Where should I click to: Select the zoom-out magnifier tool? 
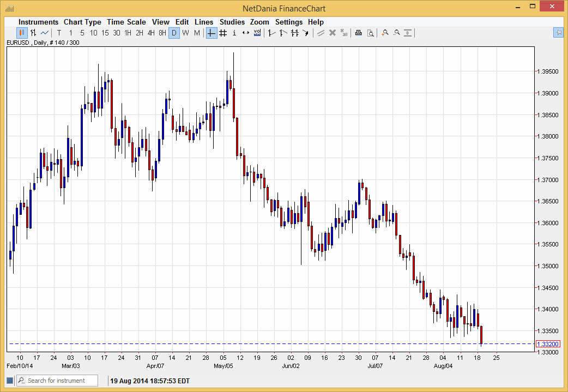(397, 33)
